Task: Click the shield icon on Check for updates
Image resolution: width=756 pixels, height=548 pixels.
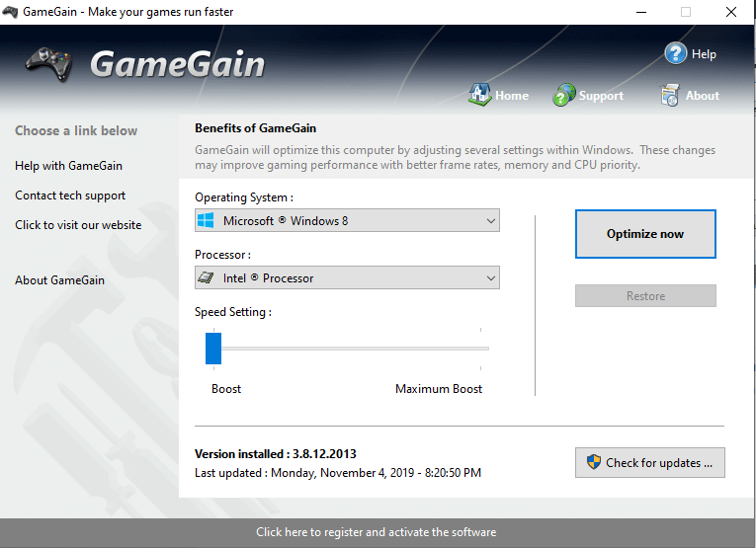Action: click(594, 462)
